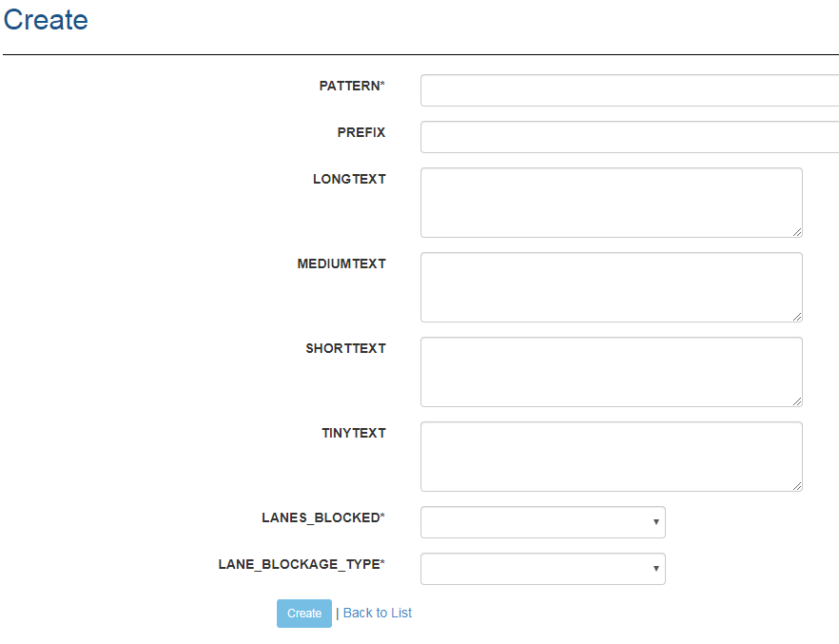Screen dimensions: 839x644
Task: Click the MEDIUMTEXT textarea resize grip
Action: pyautogui.click(x=797, y=317)
